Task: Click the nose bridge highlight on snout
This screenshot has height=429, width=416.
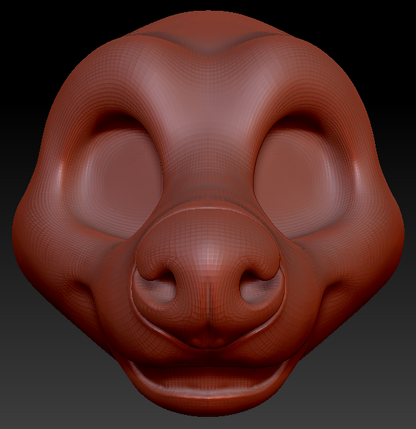Action: [x=207, y=257]
